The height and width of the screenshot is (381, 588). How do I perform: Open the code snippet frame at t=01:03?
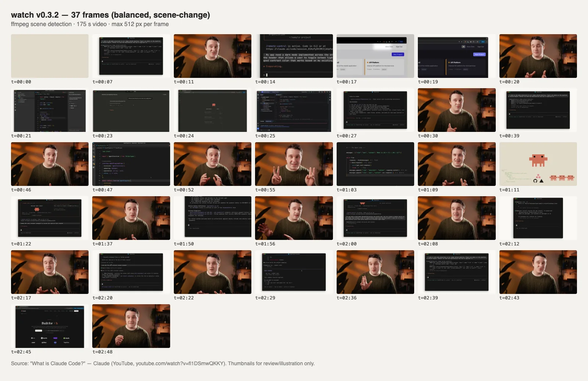click(x=375, y=164)
